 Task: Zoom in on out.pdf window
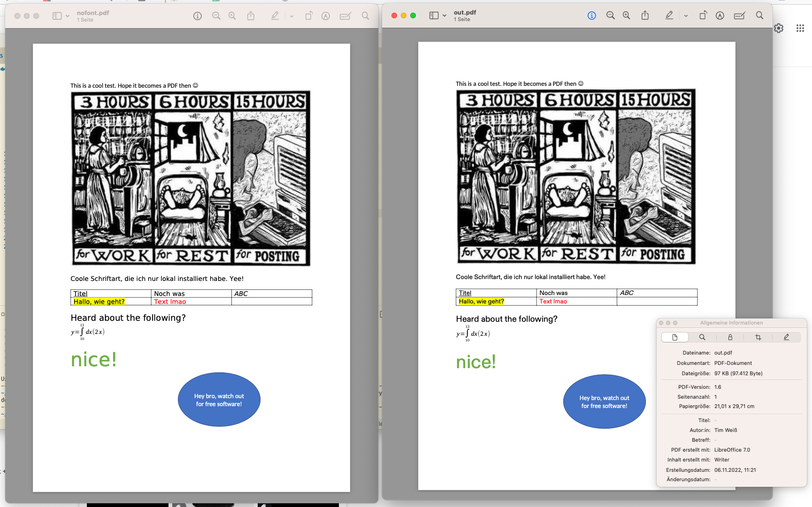click(627, 15)
